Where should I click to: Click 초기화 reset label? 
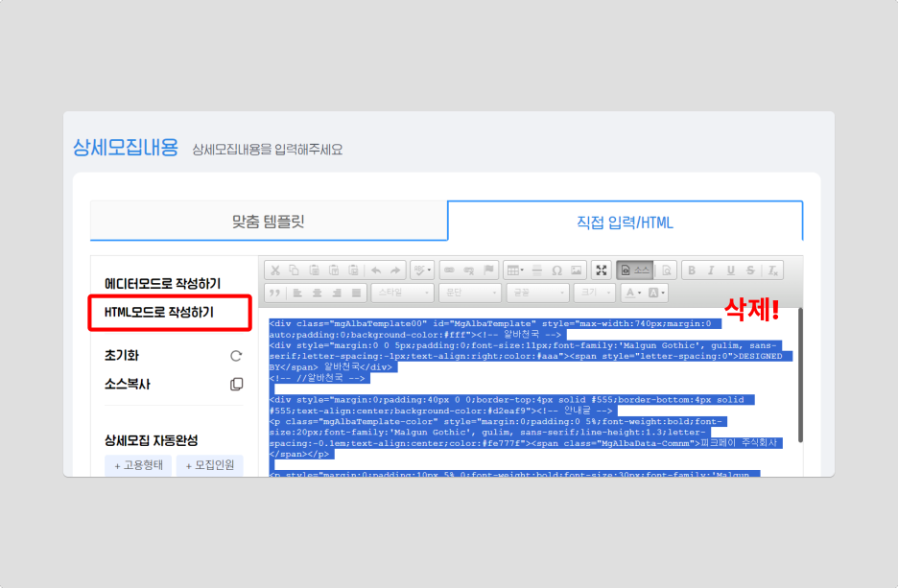[122, 356]
